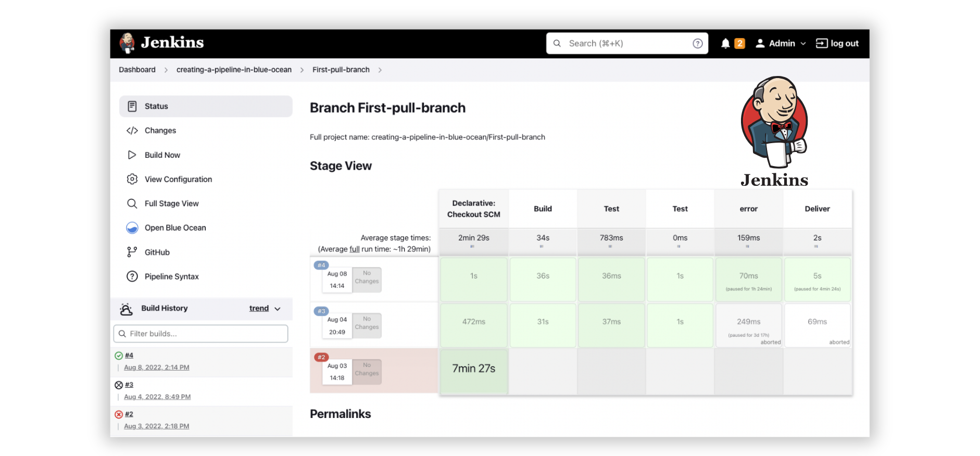Click the 7min 27s checkout stage cell
The width and height of the screenshot is (980, 456).
coord(473,369)
